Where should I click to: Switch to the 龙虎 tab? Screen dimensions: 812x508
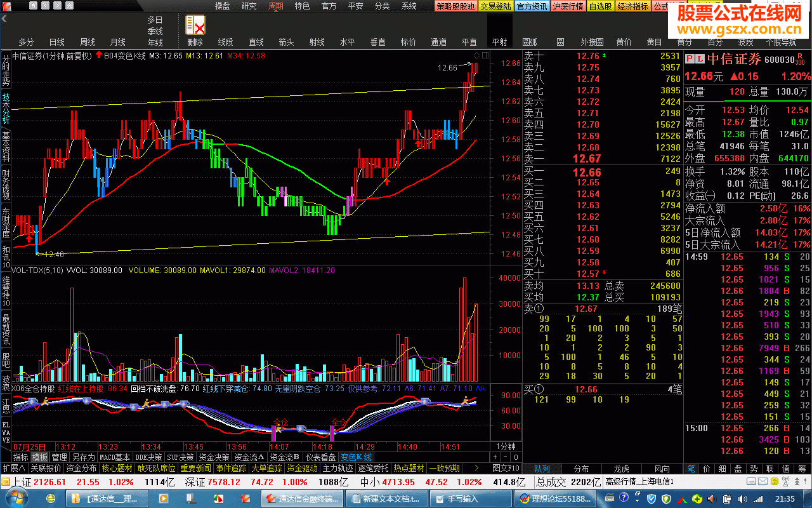[x=622, y=469]
